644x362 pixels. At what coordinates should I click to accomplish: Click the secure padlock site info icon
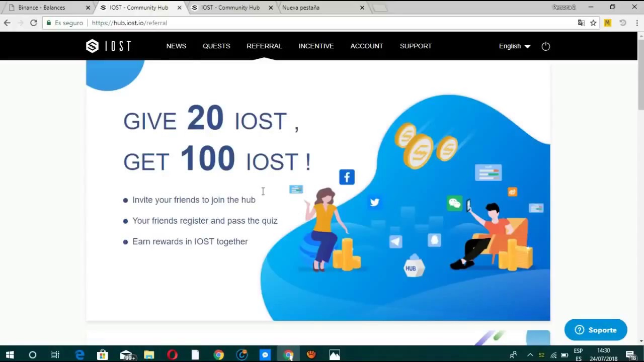point(48,23)
